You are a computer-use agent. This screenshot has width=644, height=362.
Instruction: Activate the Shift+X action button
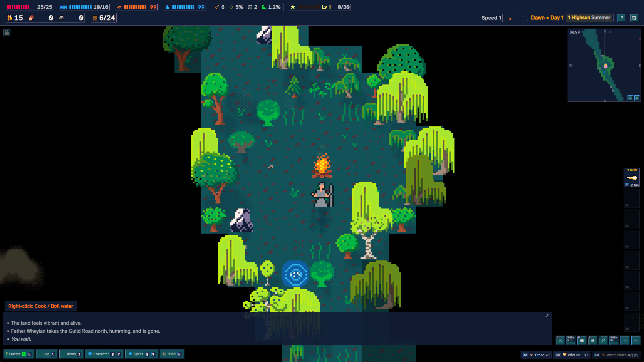click(x=571, y=340)
